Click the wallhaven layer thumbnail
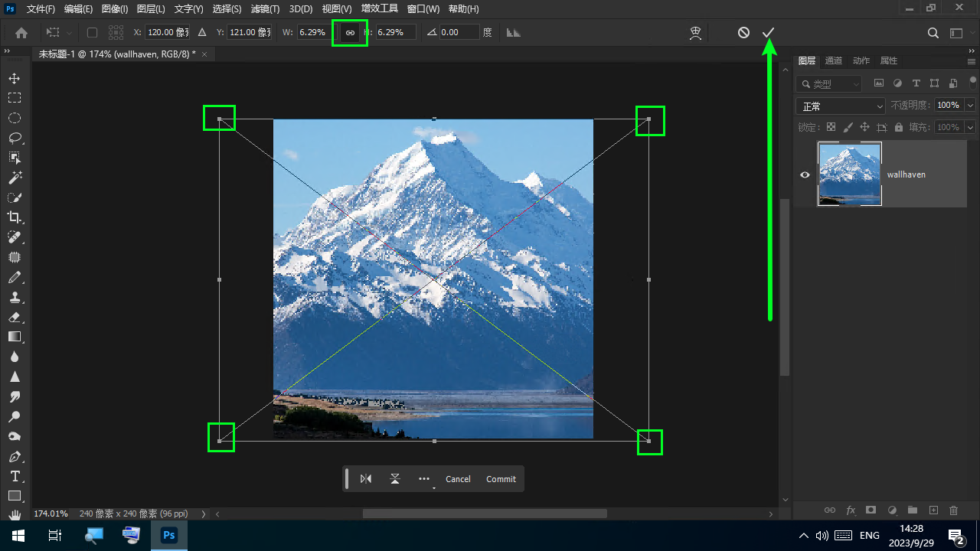The width and height of the screenshot is (980, 551). [850, 174]
